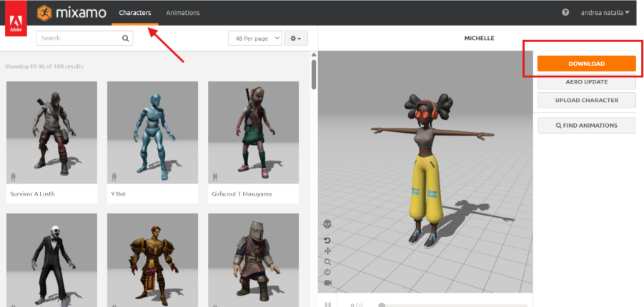The width and height of the screenshot is (644, 307).
Task: Pause playback with the pause button
Action: pyautogui.click(x=328, y=305)
